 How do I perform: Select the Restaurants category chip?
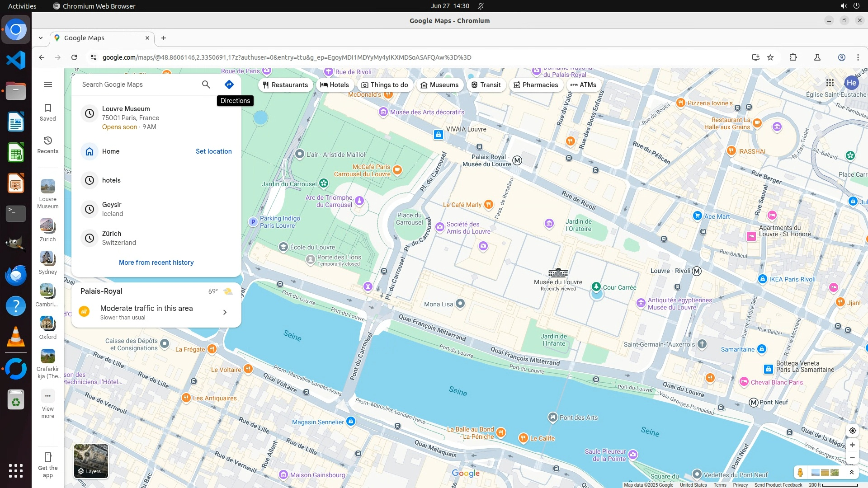click(x=285, y=85)
